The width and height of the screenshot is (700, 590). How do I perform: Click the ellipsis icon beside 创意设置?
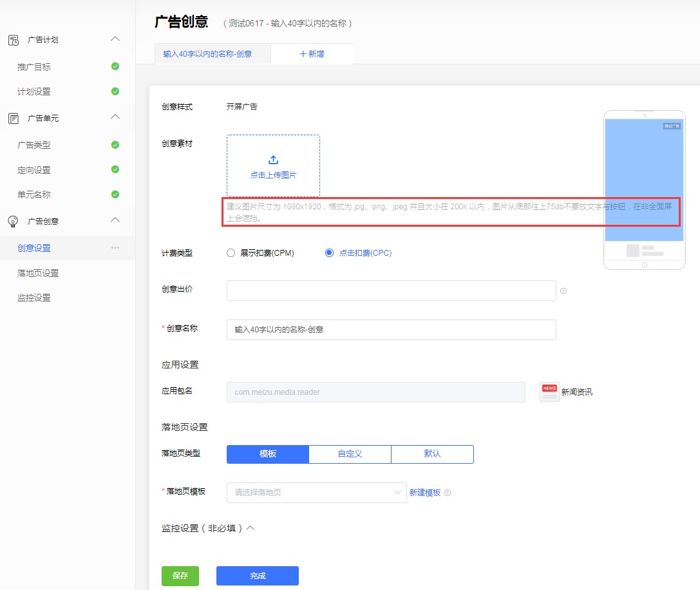coord(115,247)
